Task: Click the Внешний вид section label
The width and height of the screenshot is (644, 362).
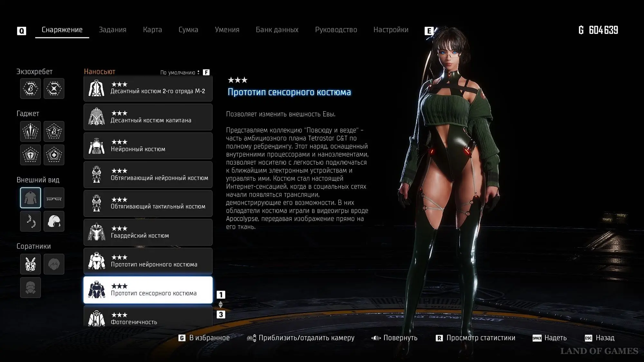Action: 38,180
